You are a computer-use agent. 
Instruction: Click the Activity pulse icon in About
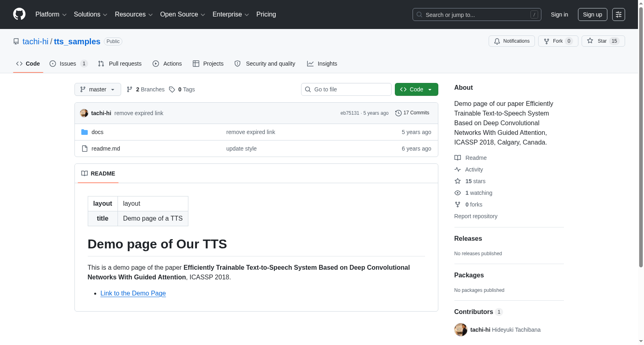point(458,169)
